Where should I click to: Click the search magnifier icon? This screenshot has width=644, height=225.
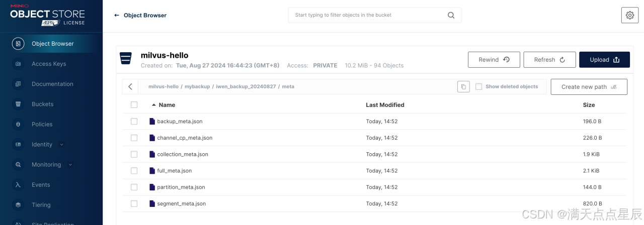point(451,15)
